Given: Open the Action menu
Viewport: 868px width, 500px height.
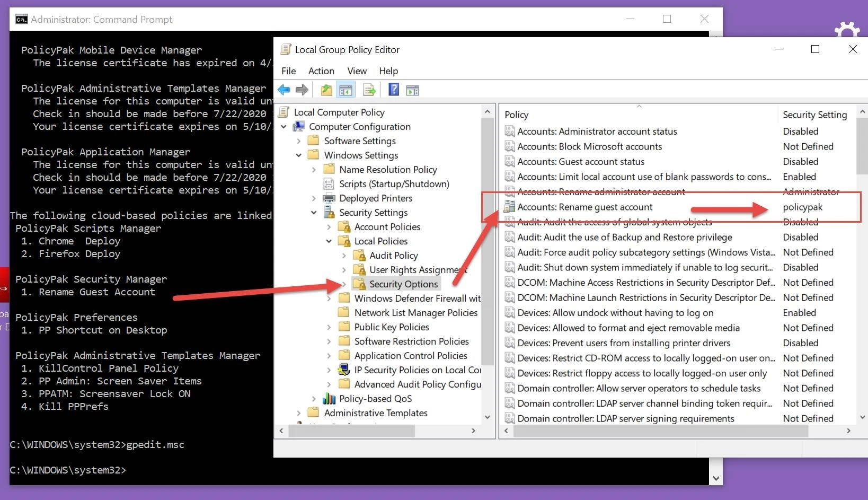Looking at the screenshot, I should point(321,71).
